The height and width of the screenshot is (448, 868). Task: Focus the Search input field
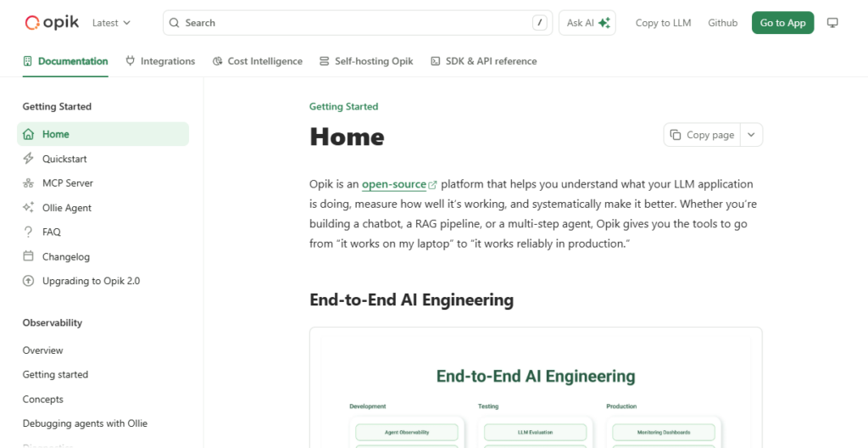pos(358,23)
